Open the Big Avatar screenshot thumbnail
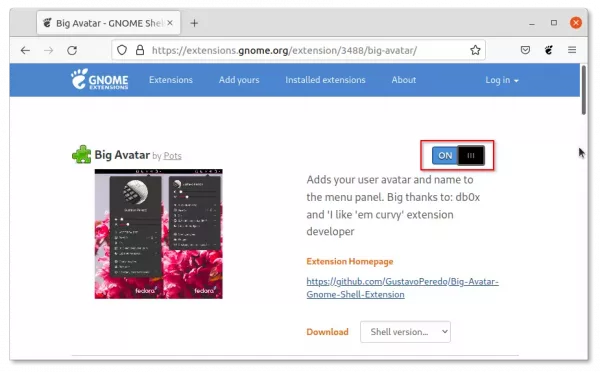 pos(158,234)
